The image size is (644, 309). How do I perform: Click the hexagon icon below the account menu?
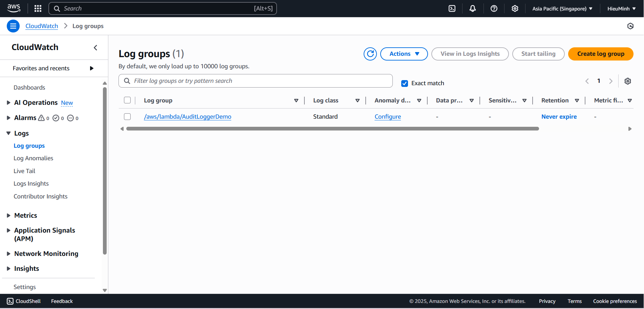[x=630, y=26]
